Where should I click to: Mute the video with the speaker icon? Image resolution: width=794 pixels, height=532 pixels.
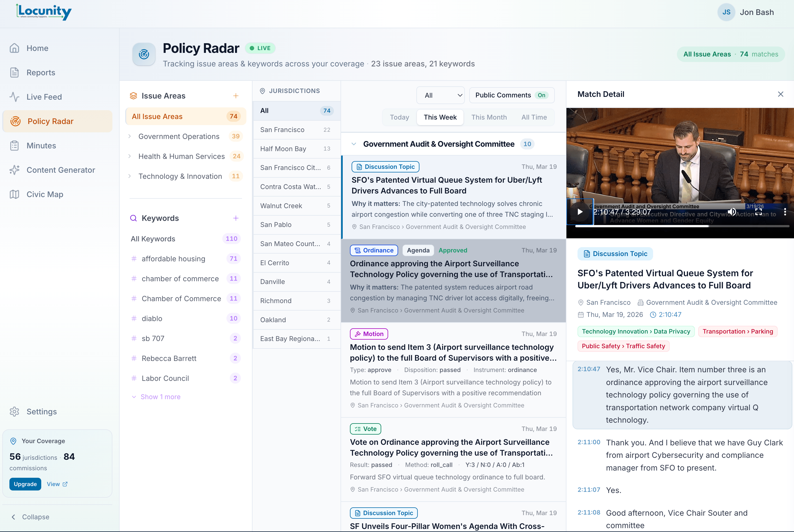click(x=732, y=212)
